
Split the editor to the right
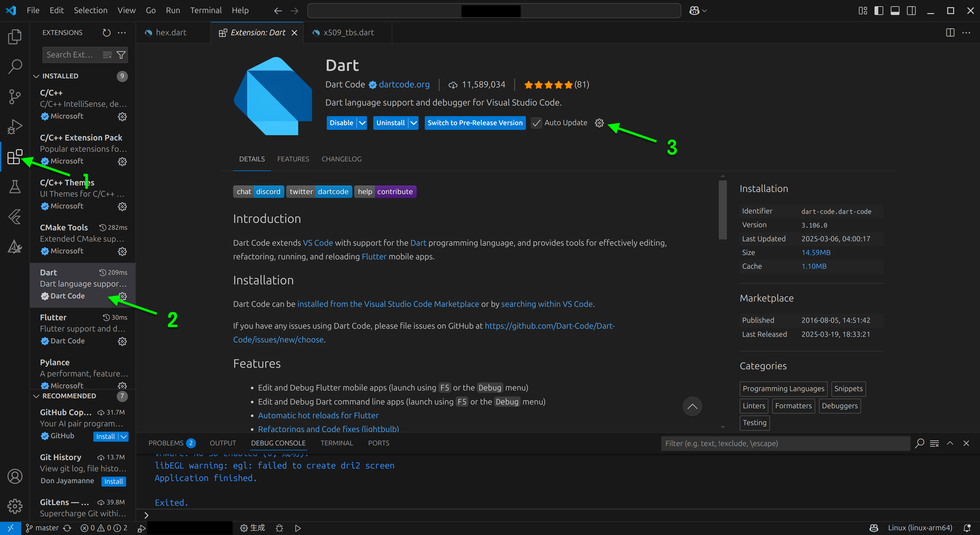(x=950, y=33)
